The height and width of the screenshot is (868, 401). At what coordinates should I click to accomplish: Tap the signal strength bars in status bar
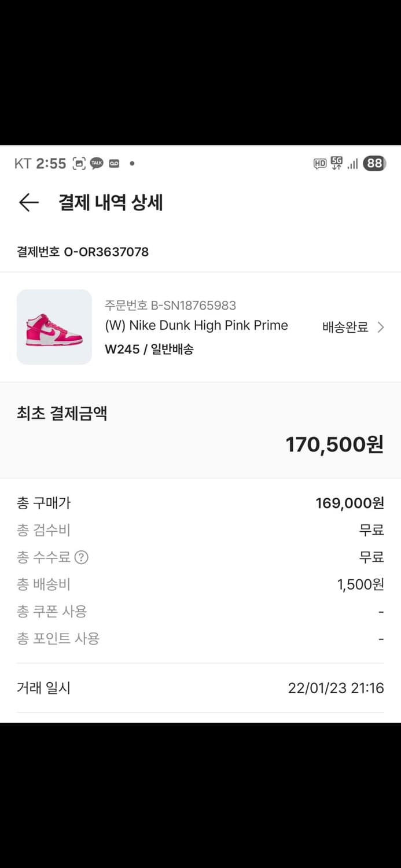point(351,163)
